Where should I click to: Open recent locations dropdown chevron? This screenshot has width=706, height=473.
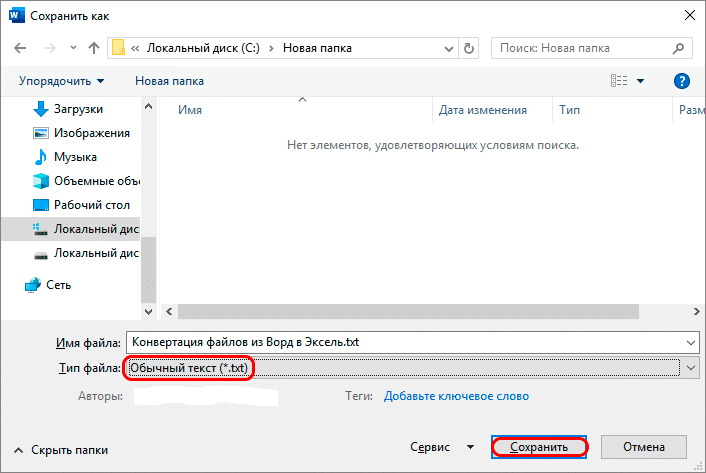pyautogui.click(x=73, y=47)
